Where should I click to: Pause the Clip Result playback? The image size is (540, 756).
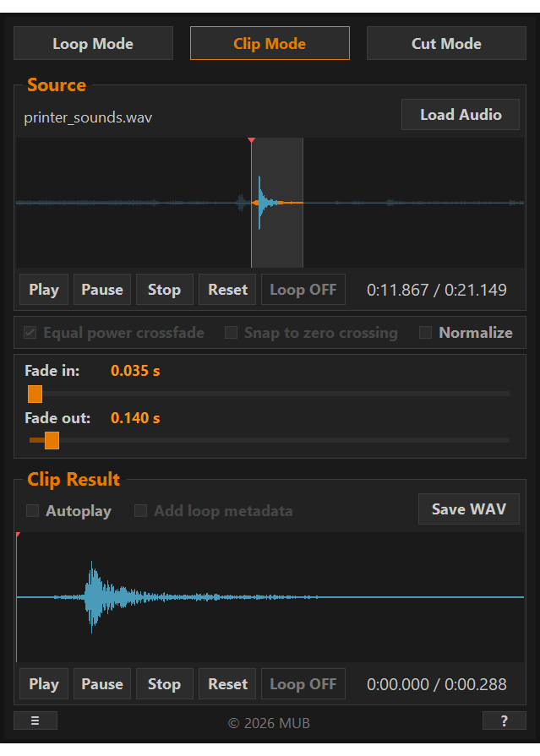(x=102, y=683)
